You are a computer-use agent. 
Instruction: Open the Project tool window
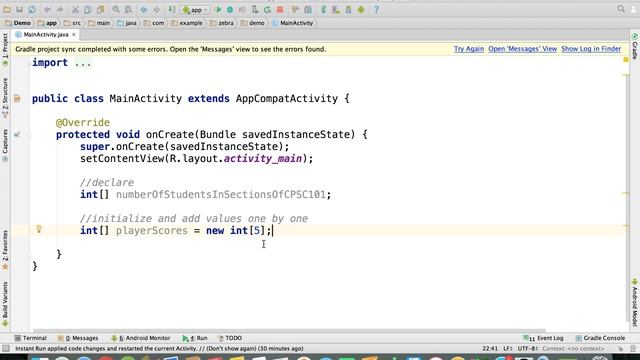(x=5, y=50)
